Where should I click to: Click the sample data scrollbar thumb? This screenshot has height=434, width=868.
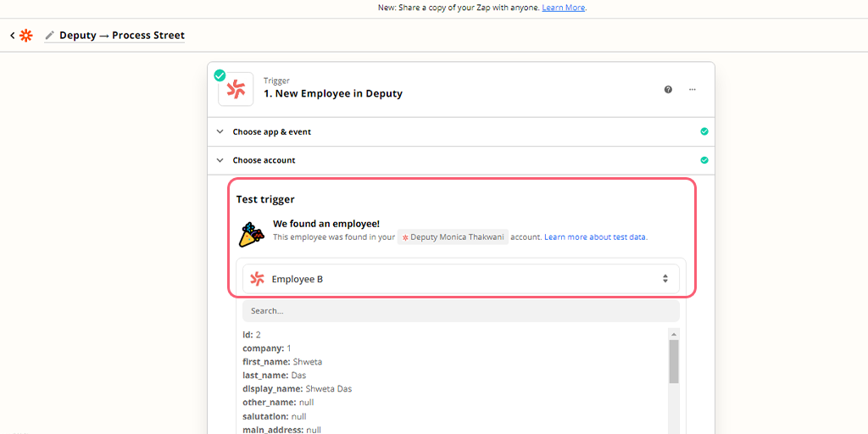[674, 362]
